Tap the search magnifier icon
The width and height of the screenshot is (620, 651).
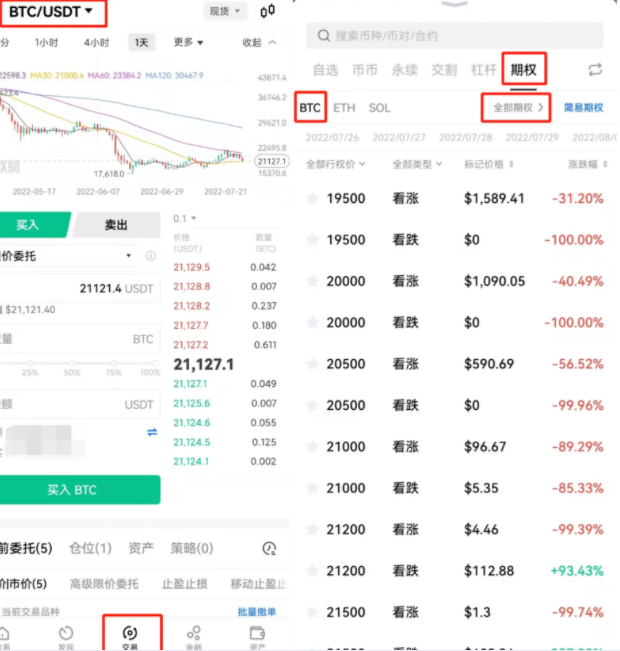tap(323, 36)
